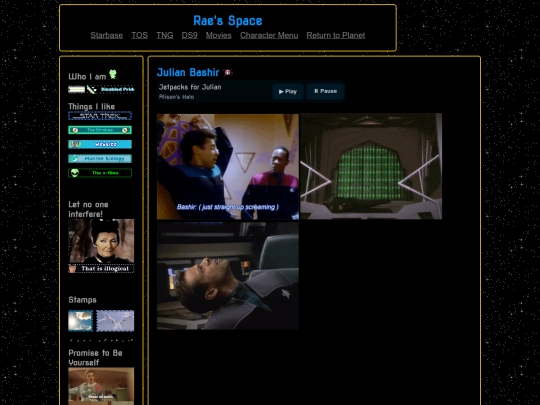Screen dimensions: 540x405
Task: Click the Promise to Be Yourself heading
Action: [95, 357]
